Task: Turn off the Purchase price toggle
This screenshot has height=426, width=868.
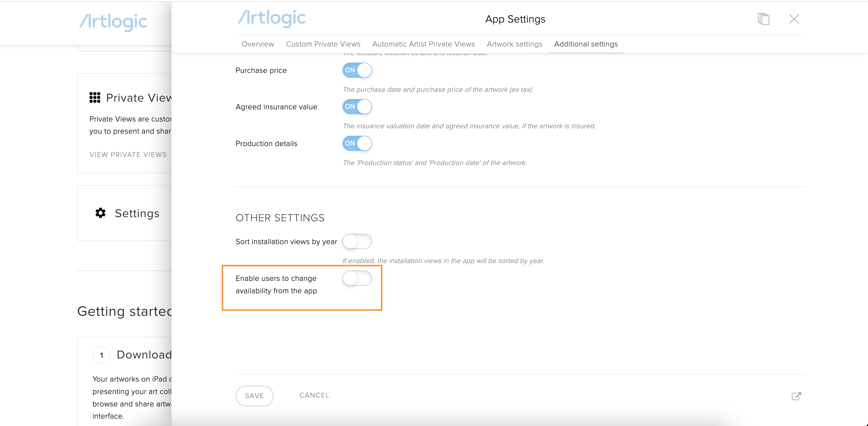Action: [x=357, y=70]
